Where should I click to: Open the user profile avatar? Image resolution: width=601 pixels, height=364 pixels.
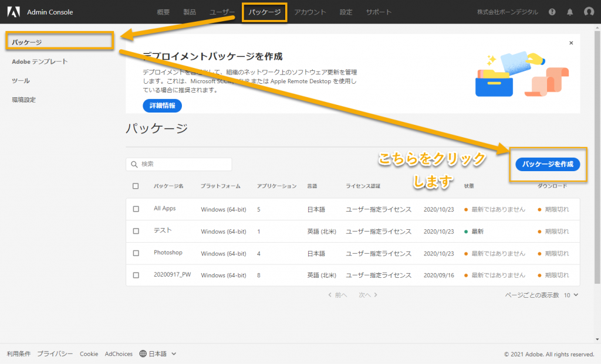point(589,12)
